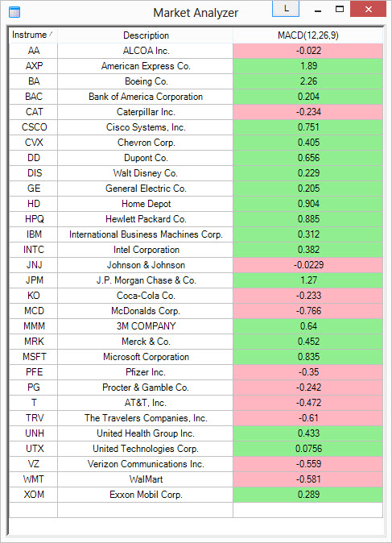392x543 pixels.
Task: Select the Verizon Communications Inc. cell
Action: coord(146,464)
